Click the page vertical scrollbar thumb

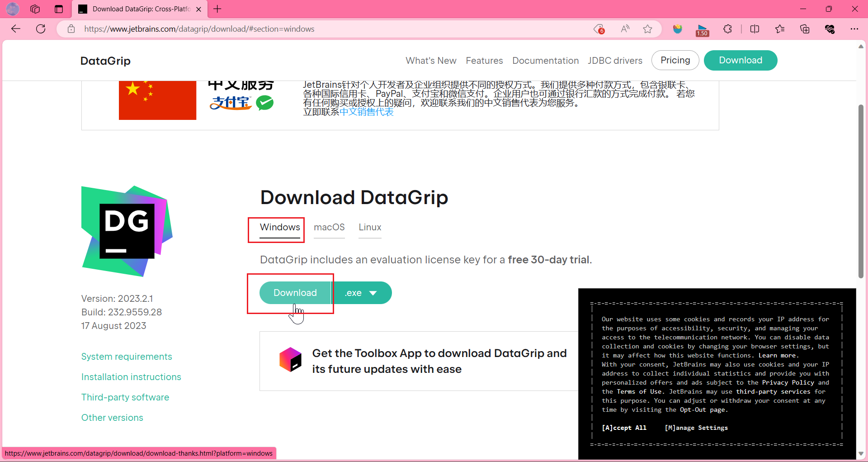(861, 191)
